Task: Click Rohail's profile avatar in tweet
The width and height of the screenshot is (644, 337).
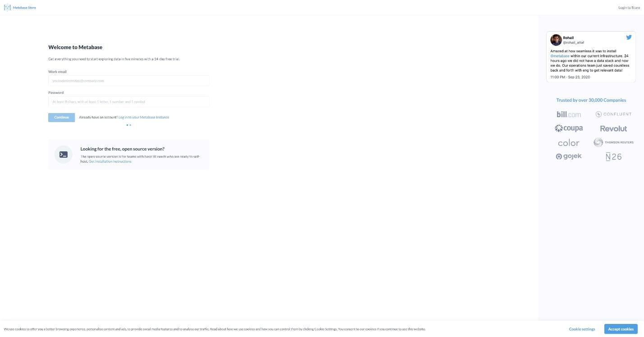Action: (556, 40)
